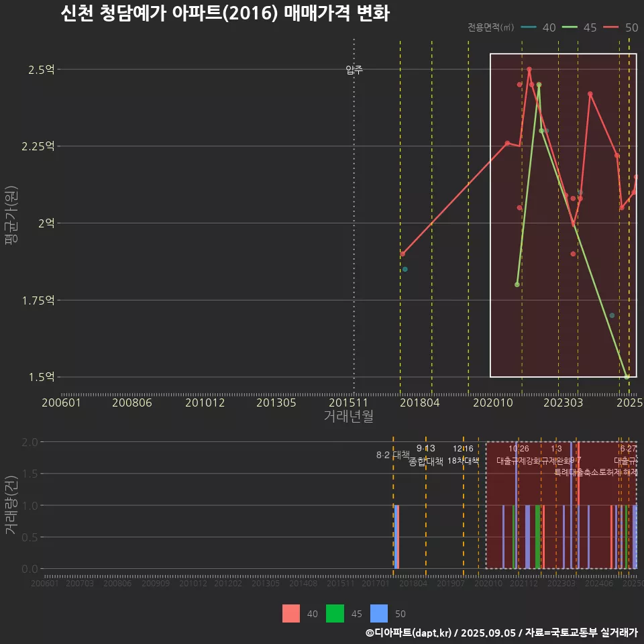Click the 10·26 대출규제강화 annotation
The height and width of the screenshot is (644, 644).
pos(519,455)
